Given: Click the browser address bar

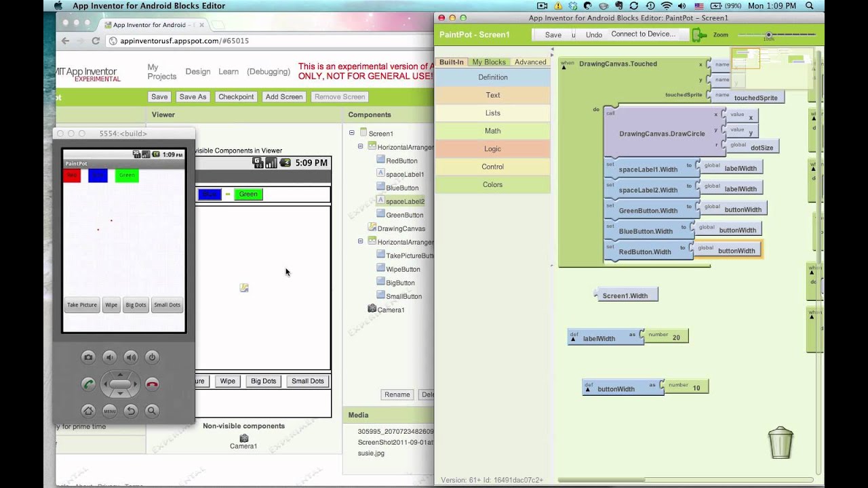Looking at the screenshot, I should [x=271, y=41].
